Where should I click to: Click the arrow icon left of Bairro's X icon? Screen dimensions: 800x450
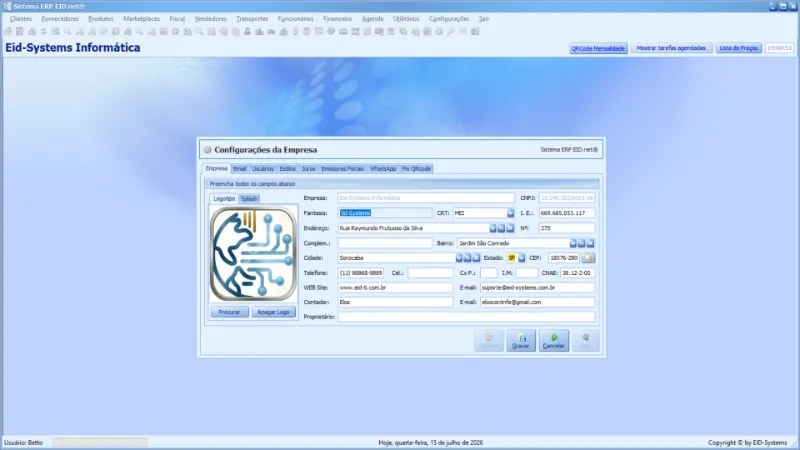[x=582, y=243]
